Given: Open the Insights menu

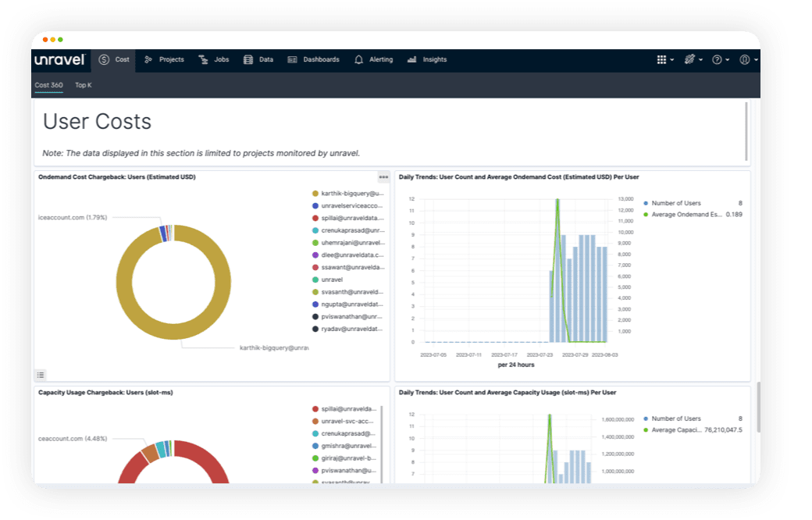Looking at the screenshot, I should pos(427,60).
